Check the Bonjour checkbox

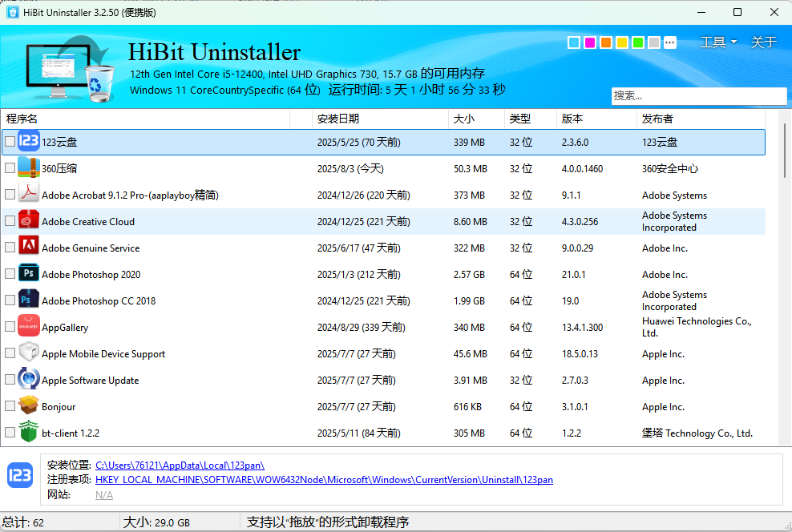(x=10, y=406)
